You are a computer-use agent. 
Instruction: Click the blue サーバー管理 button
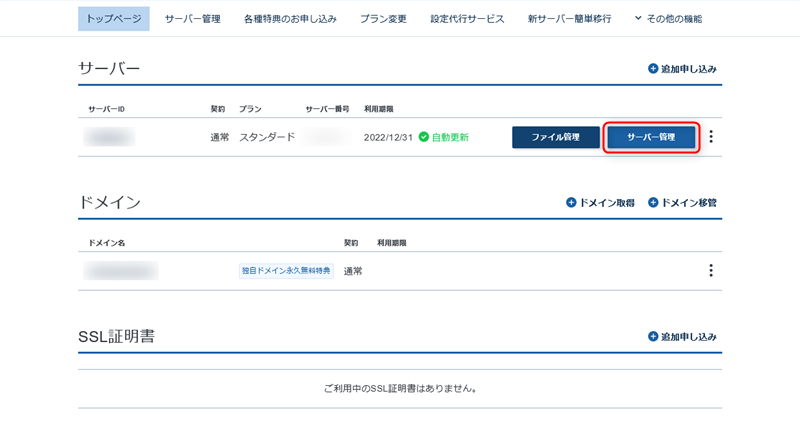pos(651,137)
